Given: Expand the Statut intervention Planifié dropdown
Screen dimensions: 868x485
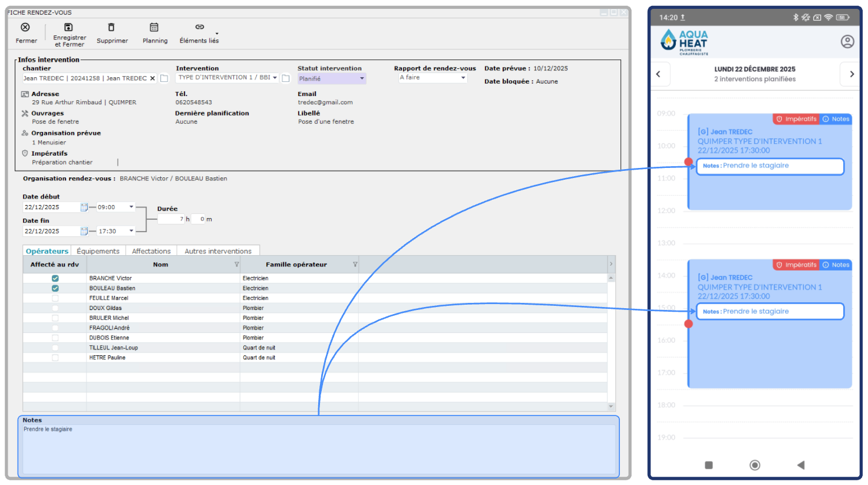Looking at the screenshot, I should click(362, 78).
